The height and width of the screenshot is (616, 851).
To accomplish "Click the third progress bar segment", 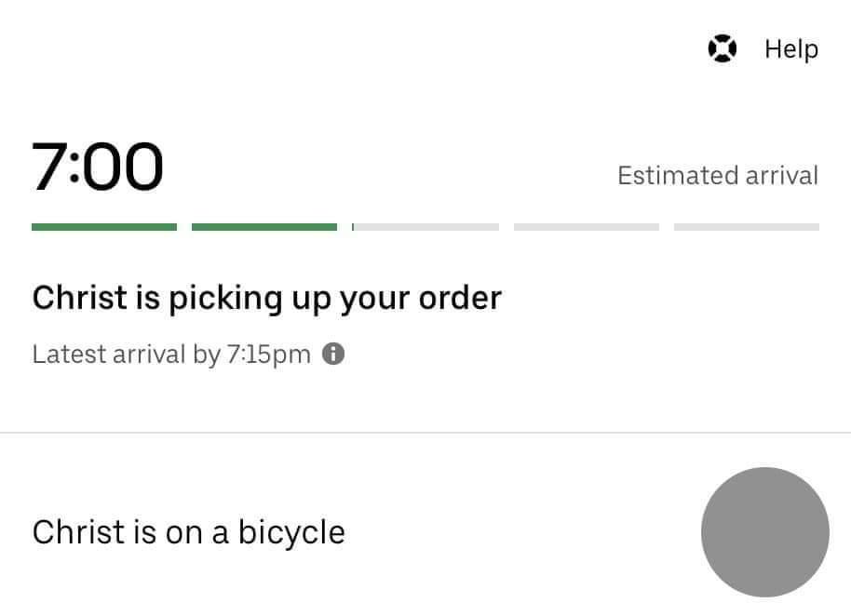I will (x=425, y=227).
